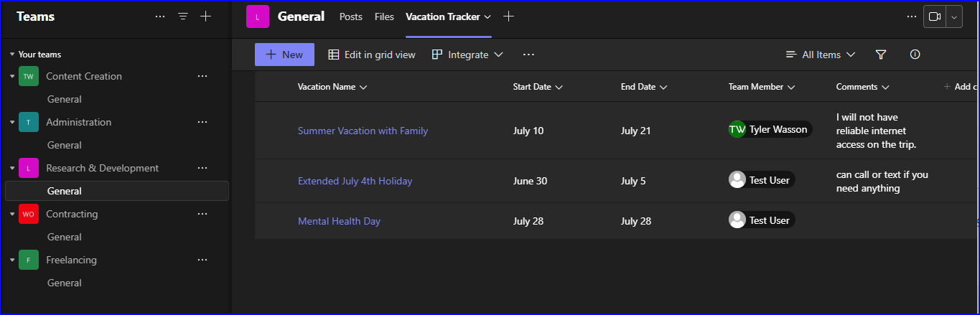Viewport: 980px width, 315px height.
Task: Expand the All Items view dropdown
Action: (821, 55)
